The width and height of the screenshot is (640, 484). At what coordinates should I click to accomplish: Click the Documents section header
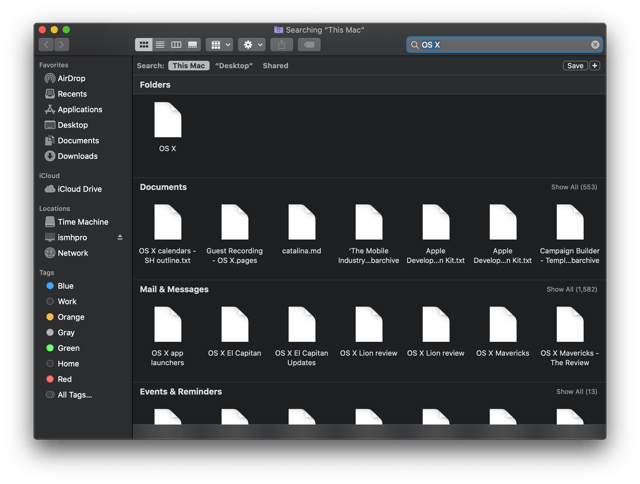[163, 187]
